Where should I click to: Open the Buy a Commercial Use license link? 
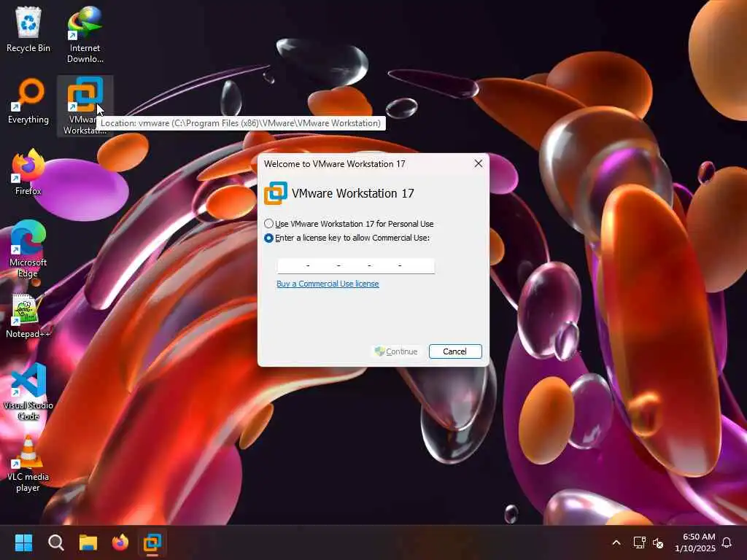click(328, 284)
